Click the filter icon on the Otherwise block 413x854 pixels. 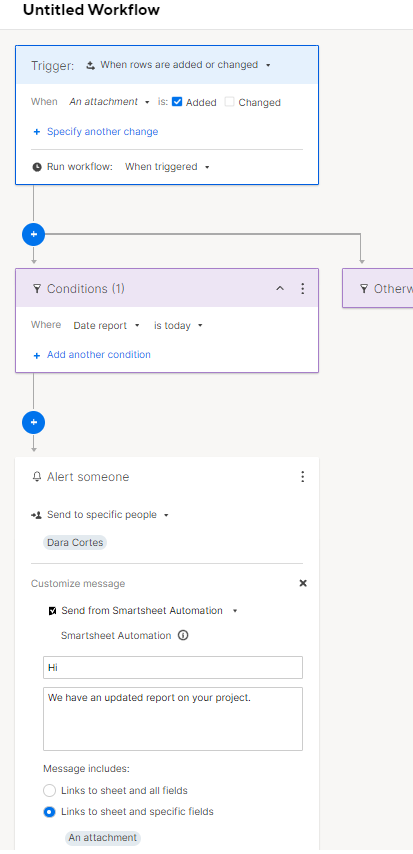tap(363, 288)
